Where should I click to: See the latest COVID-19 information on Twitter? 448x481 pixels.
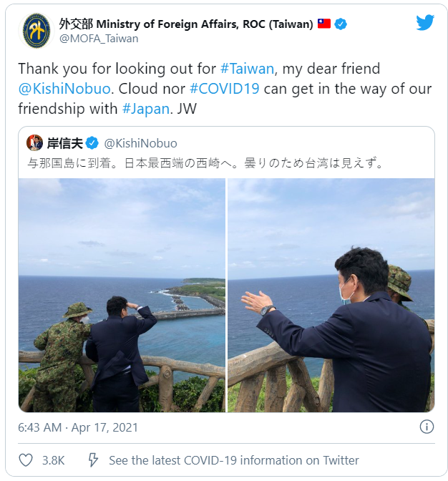point(234,460)
